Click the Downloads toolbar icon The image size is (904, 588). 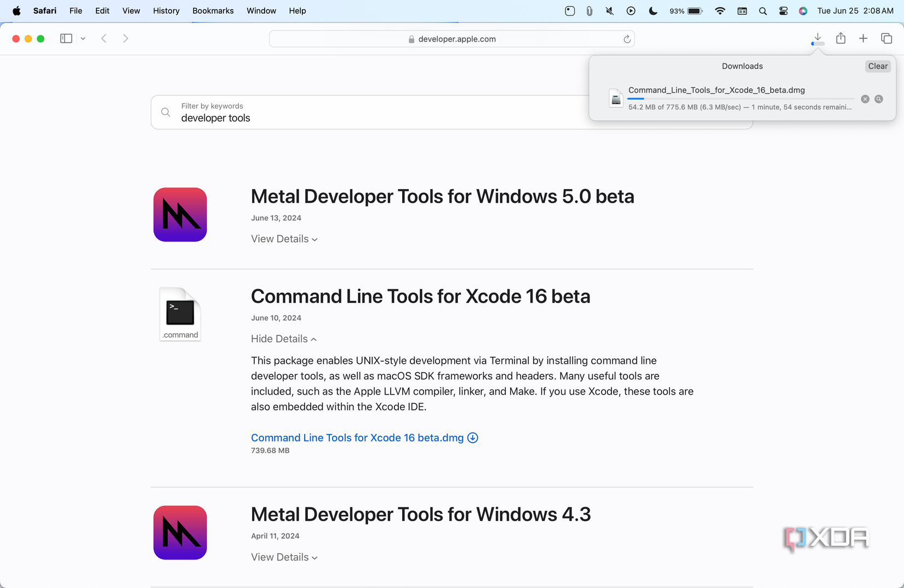point(817,38)
